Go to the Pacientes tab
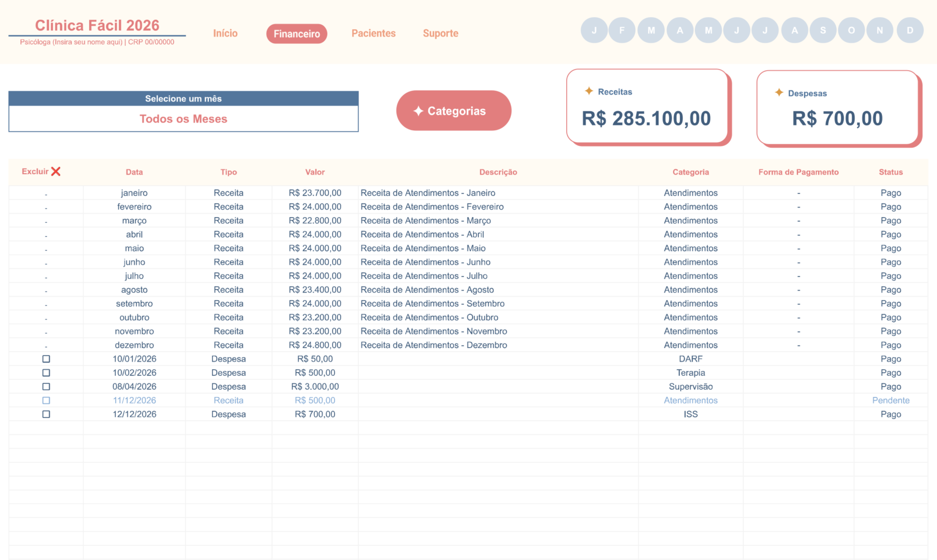The width and height of the screenshot is (937, 560). (x=373, y=33)
